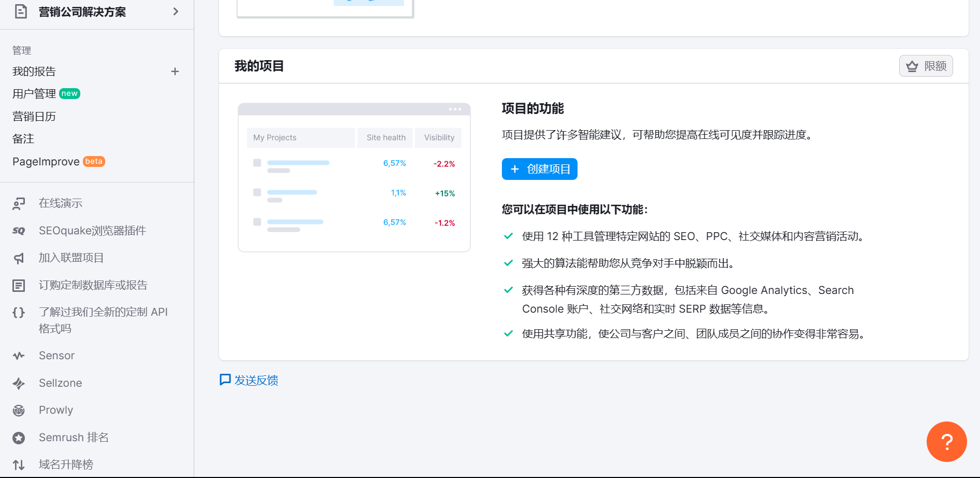Viewport: 980px width, 478px height.
Task: Click the 订购定制数据库或报告 document icon
Action: (x=19, y=285)
